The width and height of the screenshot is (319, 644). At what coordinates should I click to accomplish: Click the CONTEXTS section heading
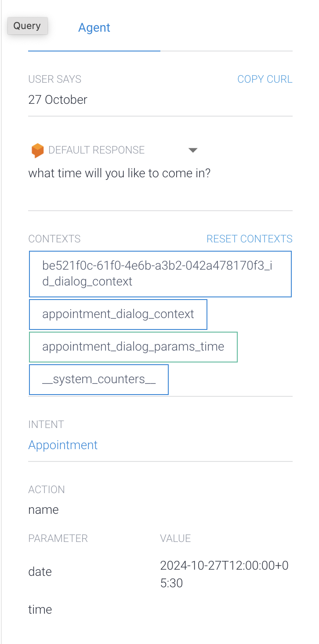(54, 238)
